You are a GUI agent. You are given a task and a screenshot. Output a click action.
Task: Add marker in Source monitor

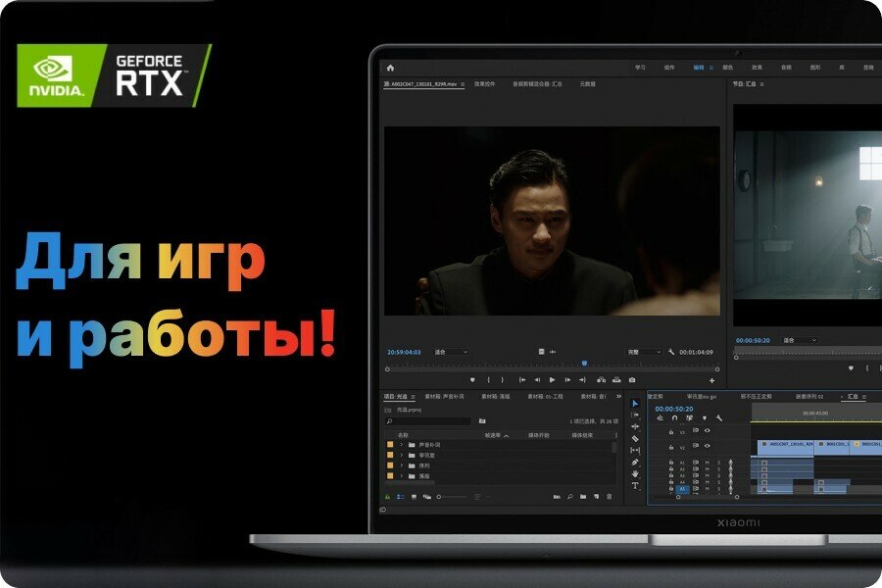(x=472, y=380)
